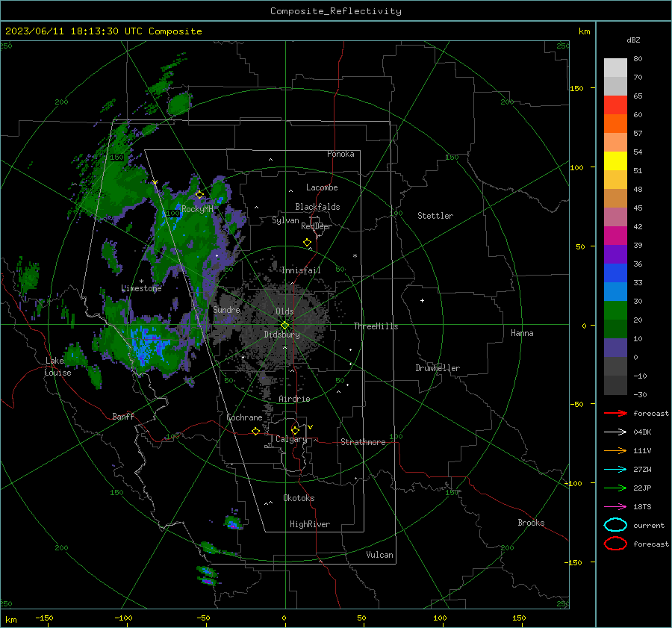Click the Stettler town label
The height and width of the screenshot is (628, 672).
click(x=435, y=216)
